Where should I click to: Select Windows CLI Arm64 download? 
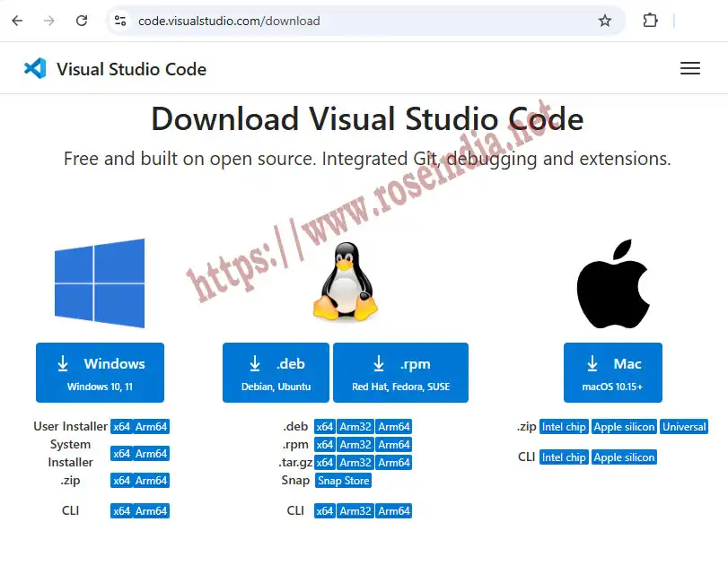pyautogui.click(x=152, y=511)
